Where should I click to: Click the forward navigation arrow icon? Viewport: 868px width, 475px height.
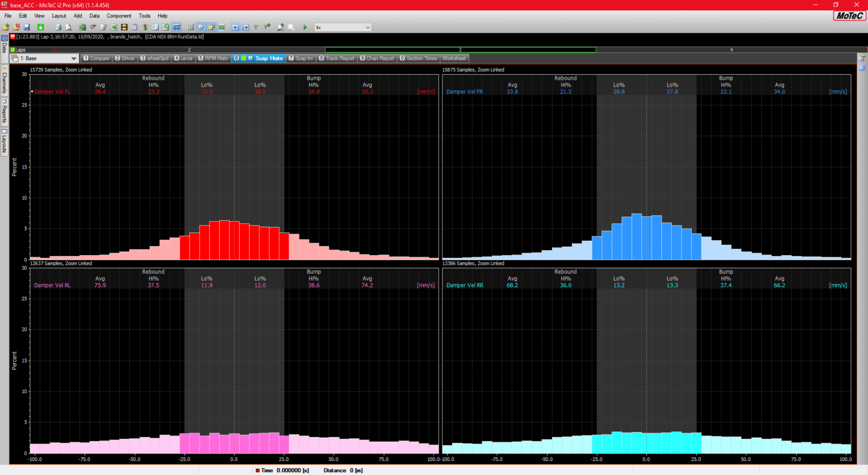[x=245, y=27]
